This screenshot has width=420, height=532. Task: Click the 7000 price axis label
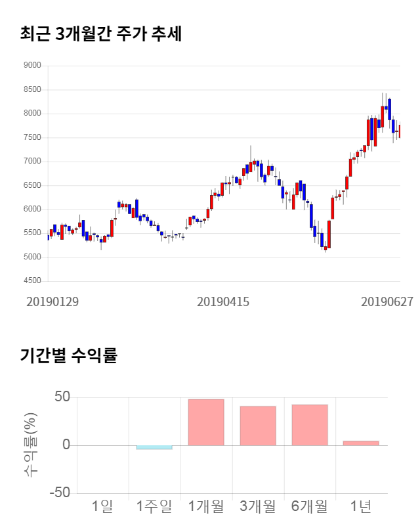tap(31, 162)
